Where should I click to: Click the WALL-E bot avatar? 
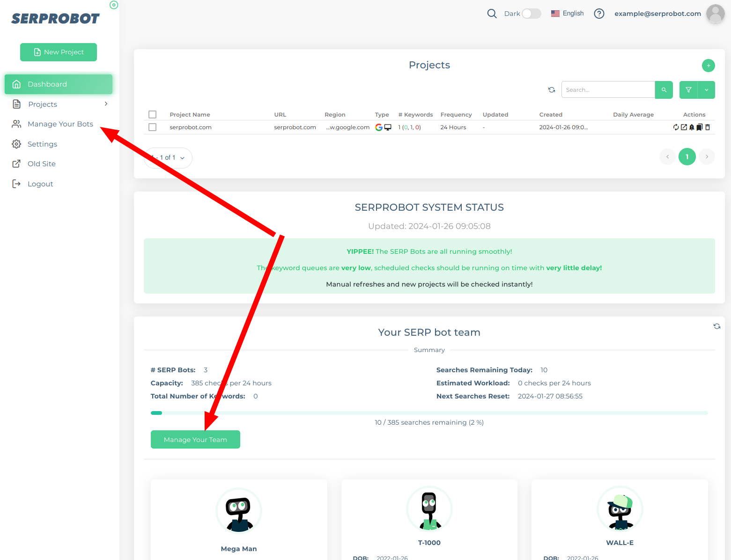click(x=620, y=509)
